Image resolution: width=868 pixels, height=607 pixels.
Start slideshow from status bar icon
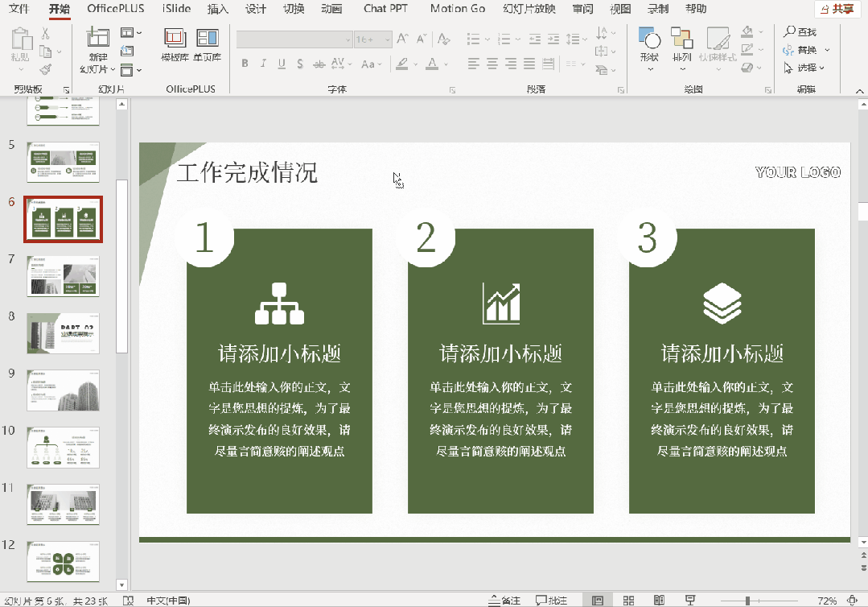click(690, 601)
